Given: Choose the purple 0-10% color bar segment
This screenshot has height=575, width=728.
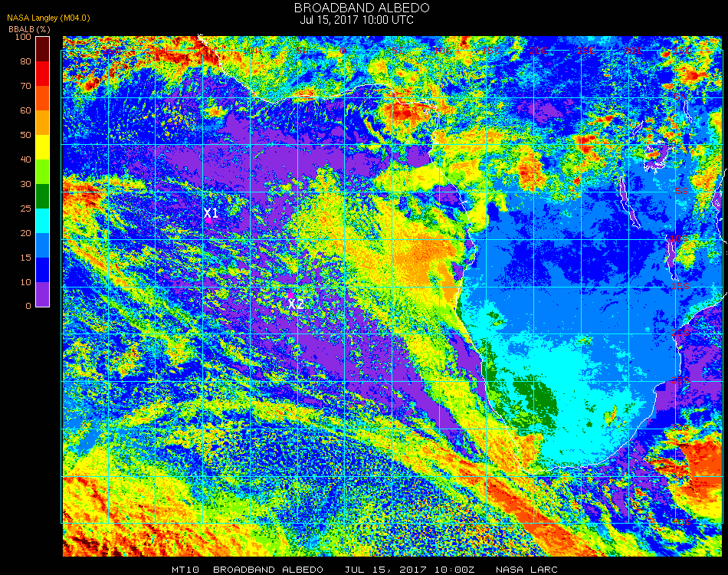Looking at the screenshot, I should (x=43, y=294).
